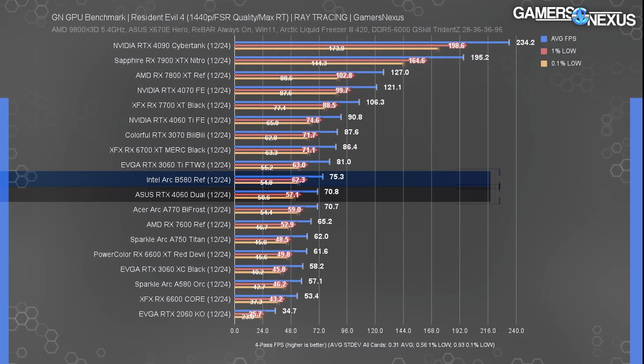Select Colorful RTX 3070 BiliBili label
644x364 pixels.
tap(178, 135)
